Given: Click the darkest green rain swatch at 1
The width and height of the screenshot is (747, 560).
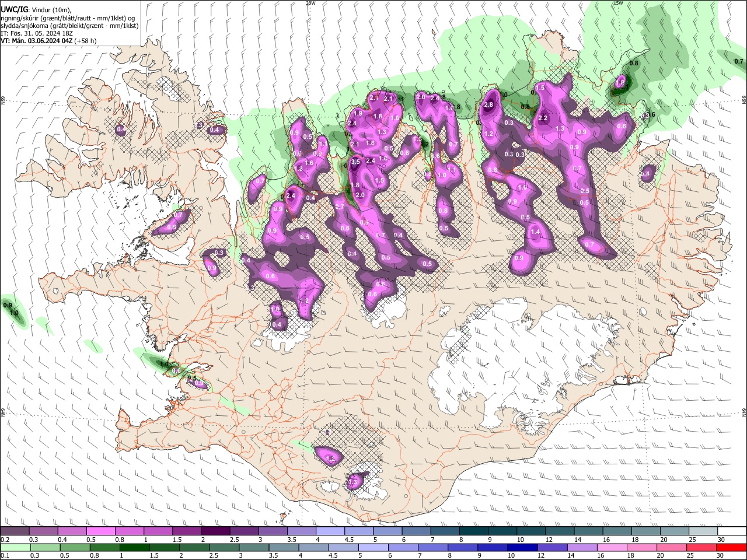Looking at the screenshot, I should click(x=135, y=547).
